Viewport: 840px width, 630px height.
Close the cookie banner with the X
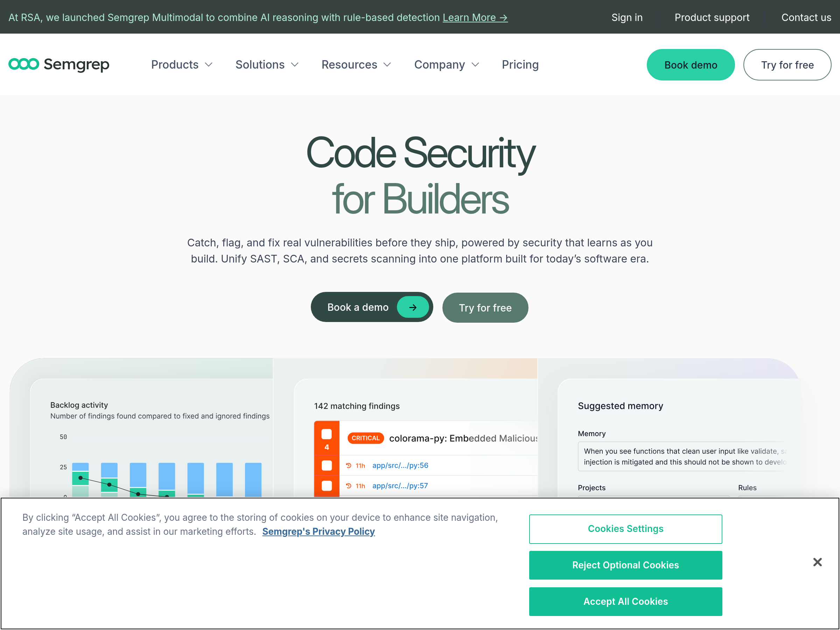(817, 562)
